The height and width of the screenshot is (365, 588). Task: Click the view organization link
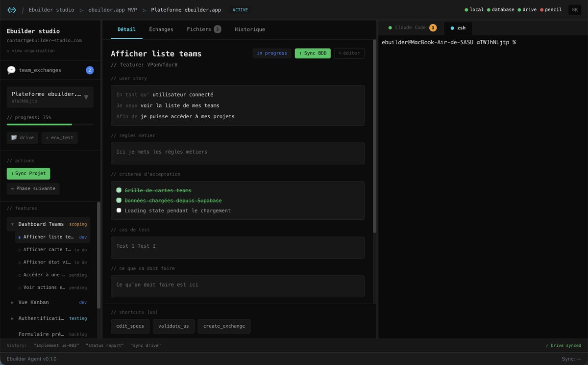click(x=30, y=51)
